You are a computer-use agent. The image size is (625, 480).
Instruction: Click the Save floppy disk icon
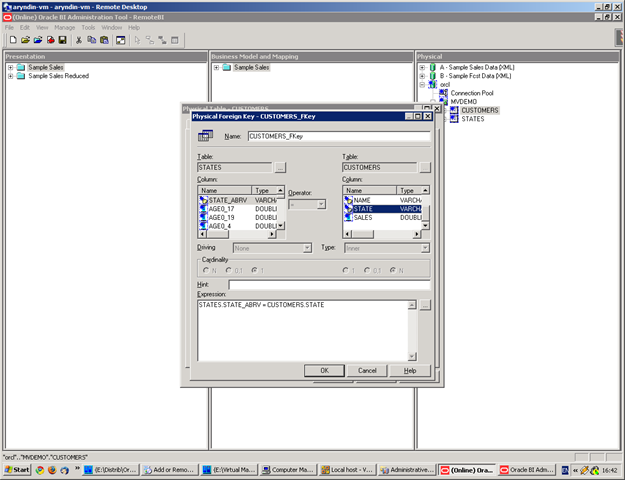(63, 40)
